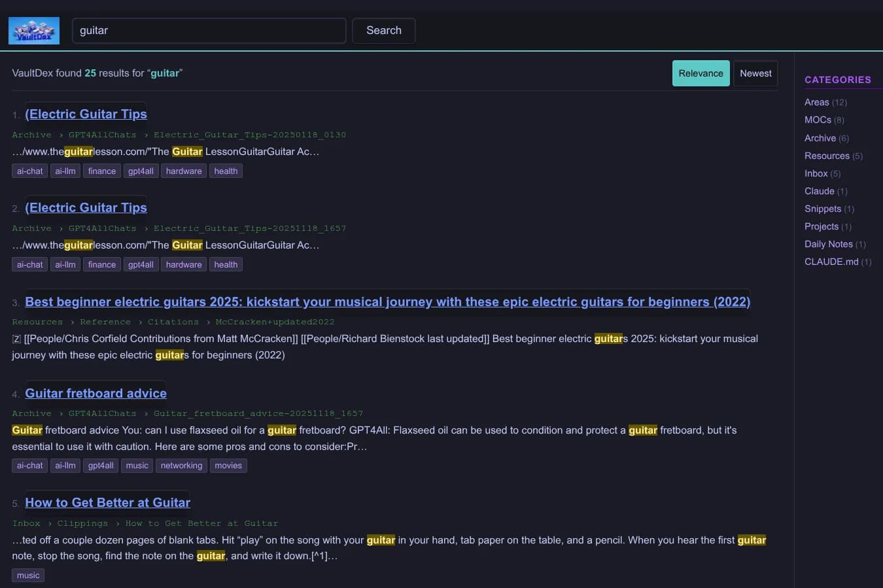Click path Guitar_fretboard_advice-20251118_1657
Viewport: 883px width, 588px height.
tap(258, 413)
